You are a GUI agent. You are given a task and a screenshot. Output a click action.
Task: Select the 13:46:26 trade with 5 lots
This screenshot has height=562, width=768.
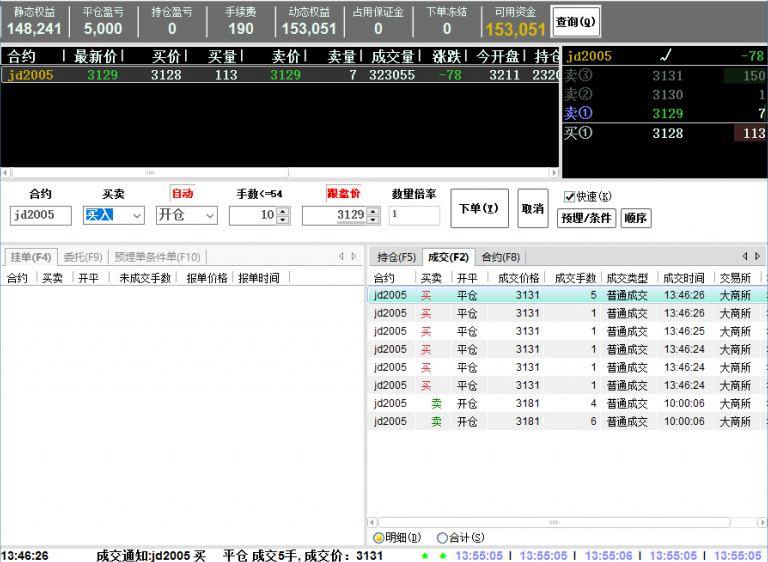[x=567, y=295]
